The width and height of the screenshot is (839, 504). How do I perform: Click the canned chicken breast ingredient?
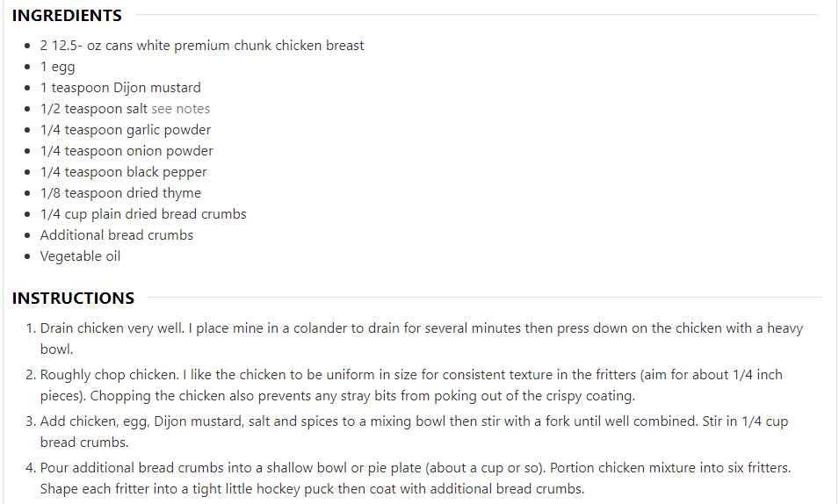(x=202, y=46)
